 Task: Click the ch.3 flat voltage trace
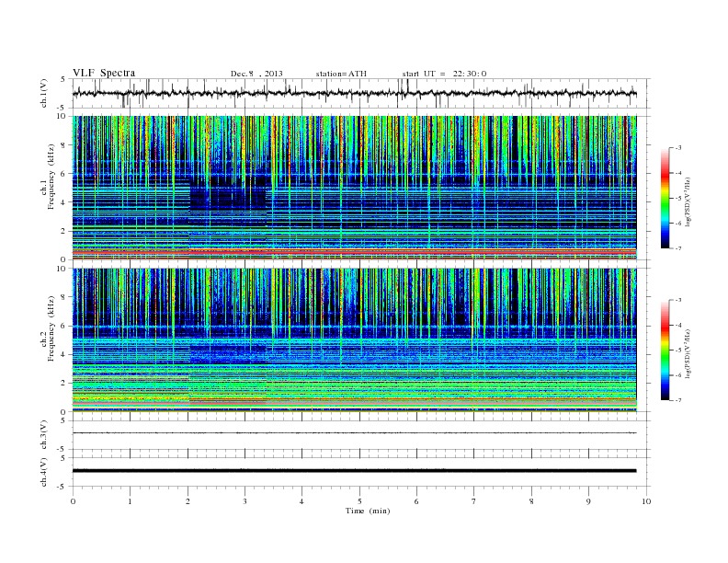pos(354,433)
